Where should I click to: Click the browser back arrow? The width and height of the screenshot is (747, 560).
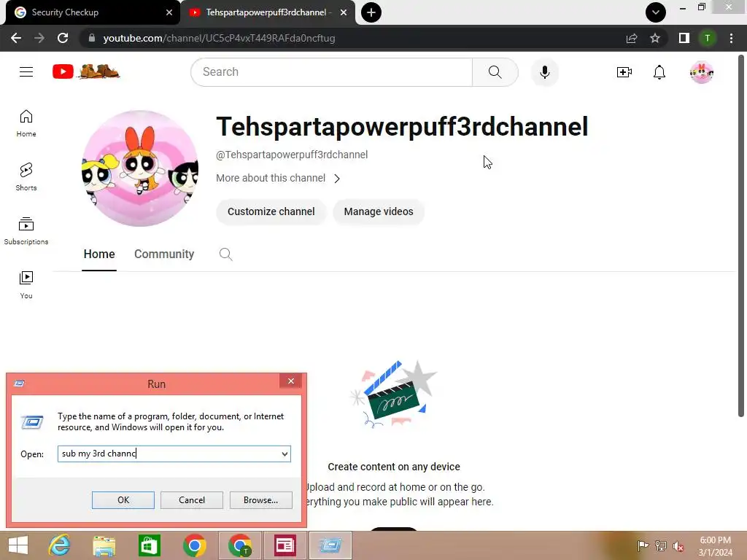(16, 38)
